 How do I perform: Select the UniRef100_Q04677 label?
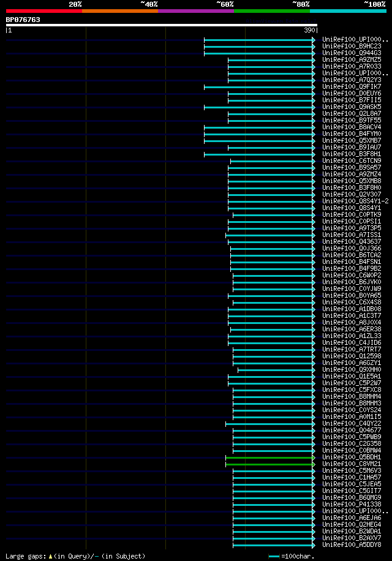pyautogui.click(x=352, y=431)
